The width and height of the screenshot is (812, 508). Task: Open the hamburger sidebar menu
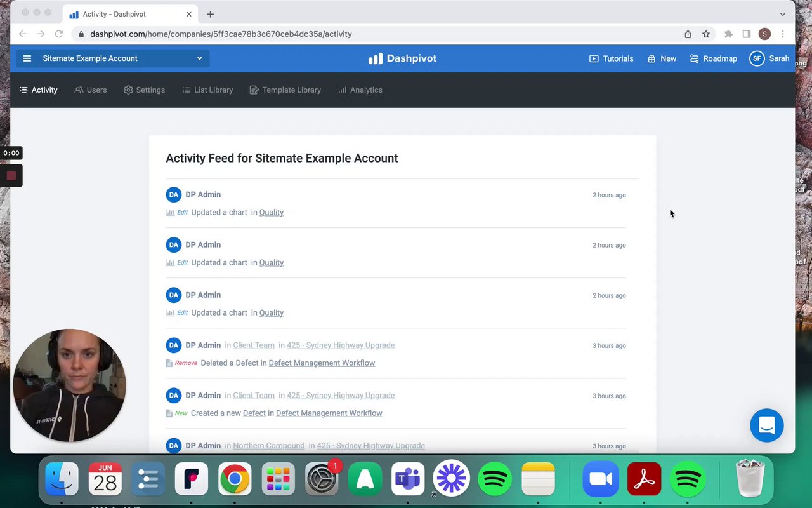(27, 58)
